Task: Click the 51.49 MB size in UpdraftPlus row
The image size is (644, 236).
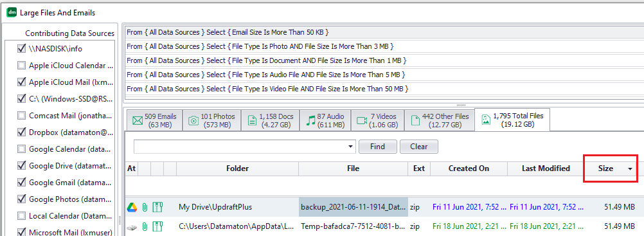Action: (620, 207)
